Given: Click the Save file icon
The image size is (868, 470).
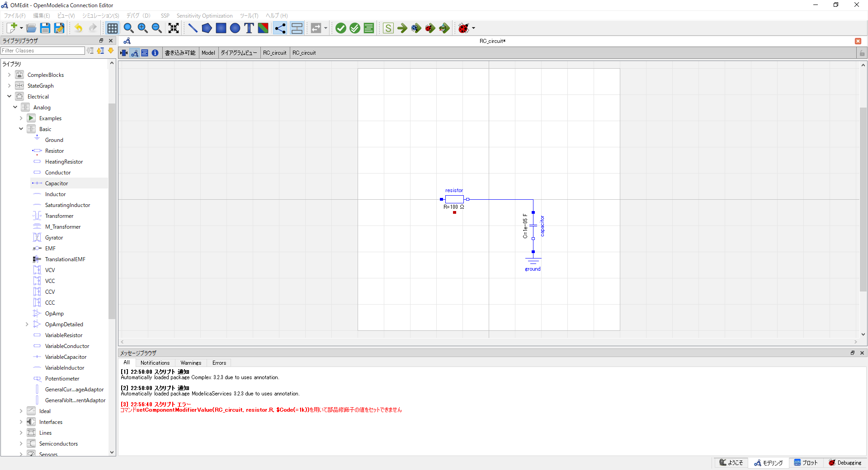Looking at the screenshot, I should point(45,28).
